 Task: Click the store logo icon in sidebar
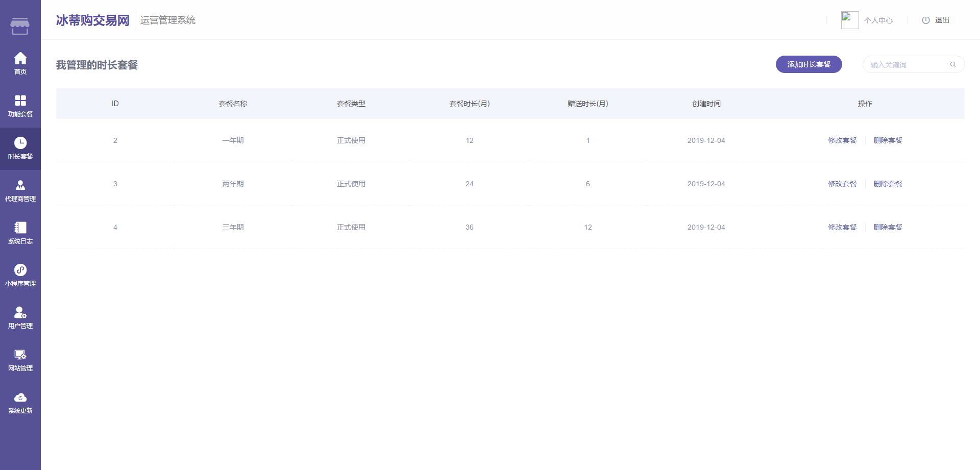pyautogui.click(x=20, y=26)
